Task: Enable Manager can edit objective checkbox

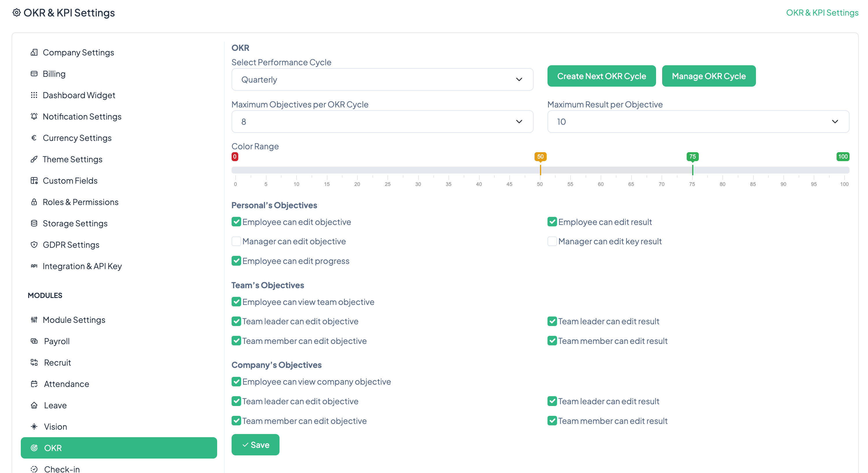Action: click(x=236, y=241)
